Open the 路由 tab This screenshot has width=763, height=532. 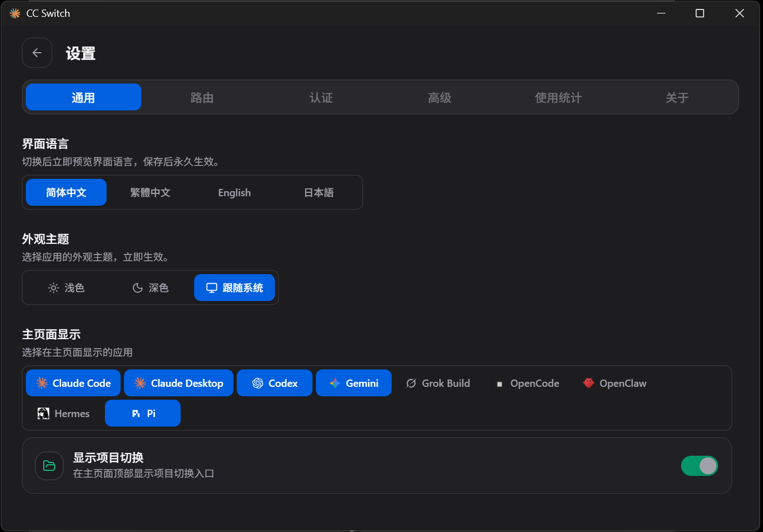202,98
